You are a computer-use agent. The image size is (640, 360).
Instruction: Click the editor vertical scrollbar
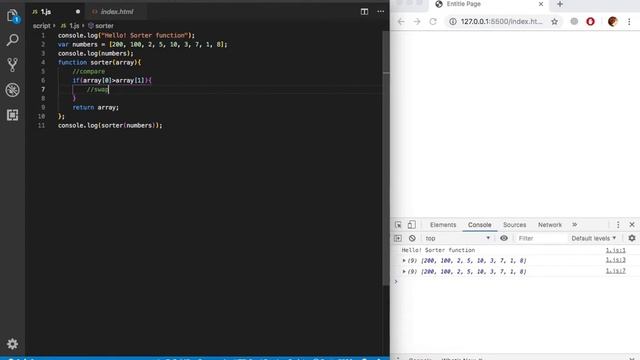[x=386, y=159]
